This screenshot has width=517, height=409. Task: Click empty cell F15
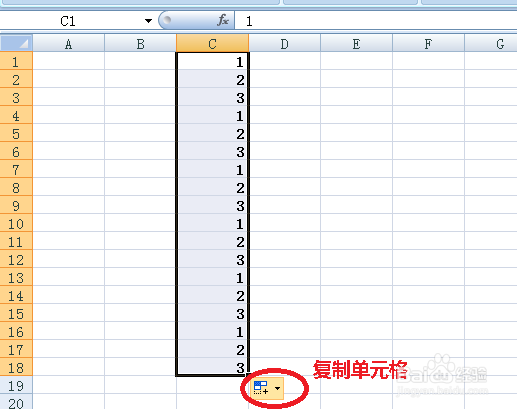(428, 313)
